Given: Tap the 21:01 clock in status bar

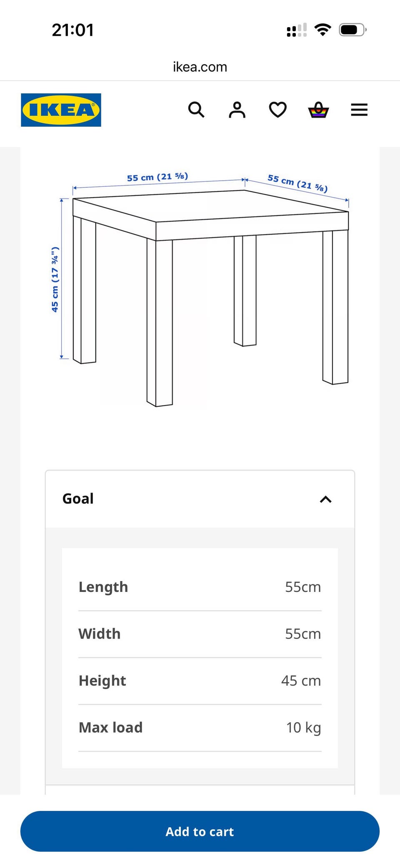Looking at the screenshot, I should (x=73, y=30).
